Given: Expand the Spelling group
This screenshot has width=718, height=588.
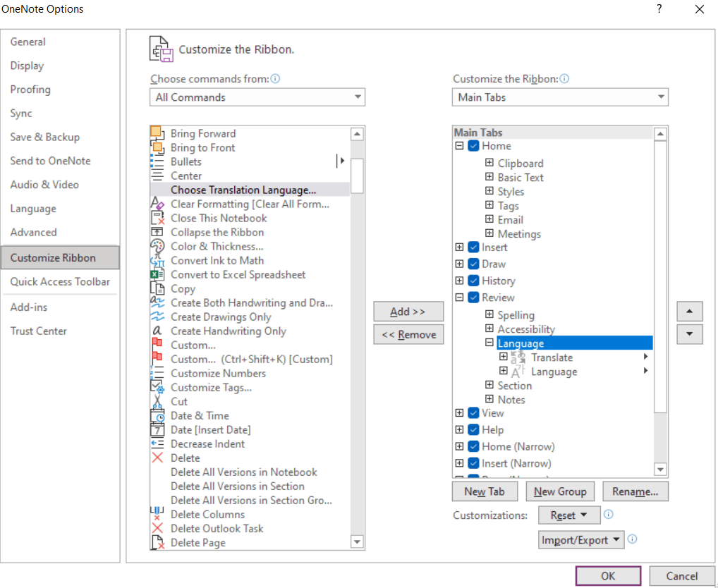Looking at the screenshot, I should tap(489, 314).
